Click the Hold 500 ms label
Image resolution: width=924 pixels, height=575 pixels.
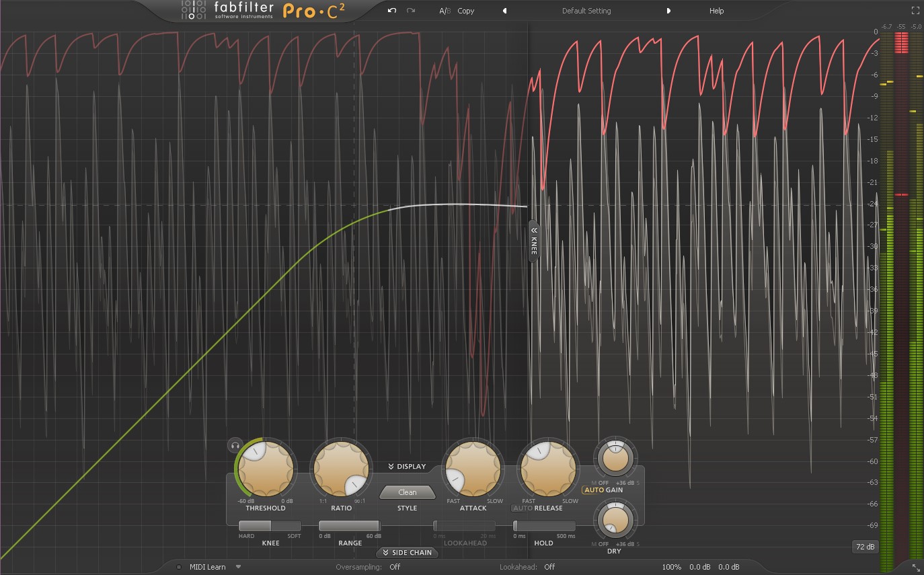(x=566, y=536)
